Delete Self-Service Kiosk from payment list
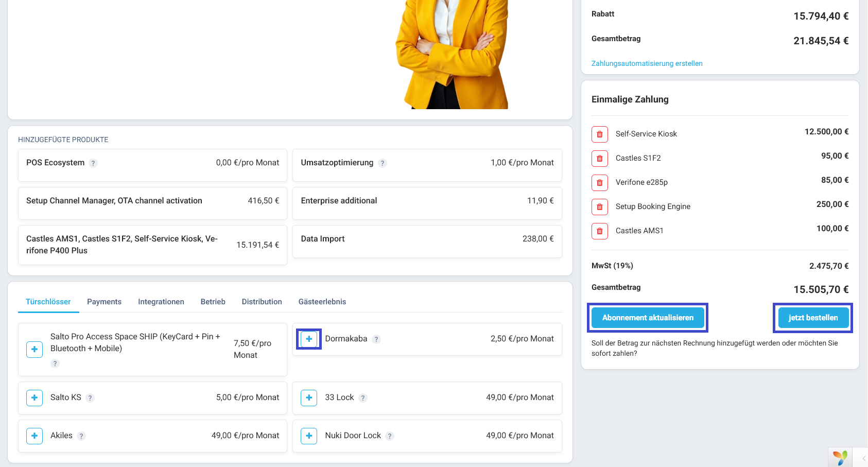The width and height of the screenshot is (868, 467). pos(600,134)
